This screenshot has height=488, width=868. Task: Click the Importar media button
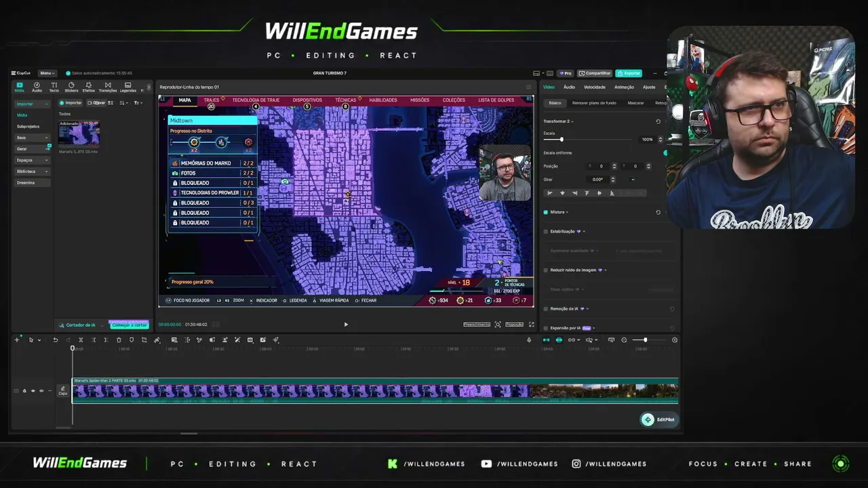click(71, 103)
